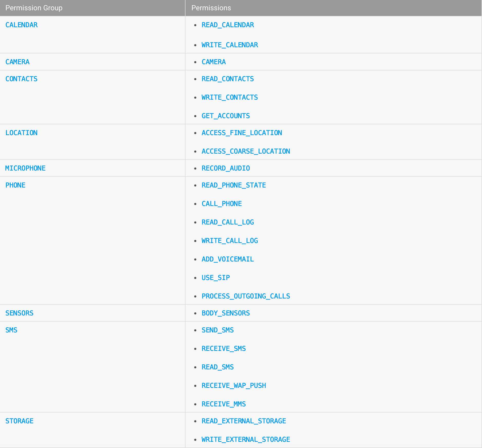This screenshot has width=482, height=448.
Task: Click the READ_CALENDAR permission link
Action: [x=228, y=25]
